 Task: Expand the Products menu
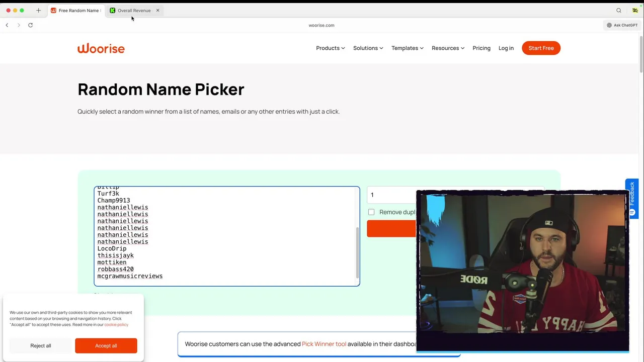330,48
